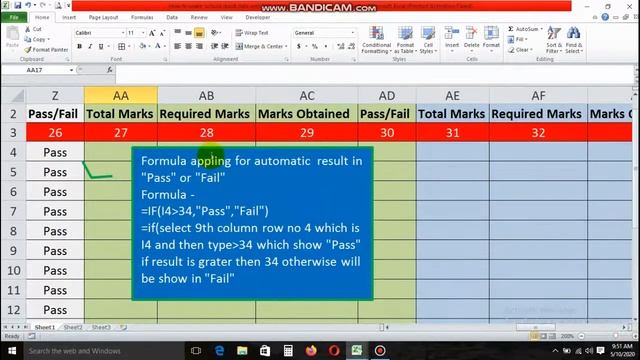Select column AC header
The width and height of the screenshot is (640, 360).
307,96
